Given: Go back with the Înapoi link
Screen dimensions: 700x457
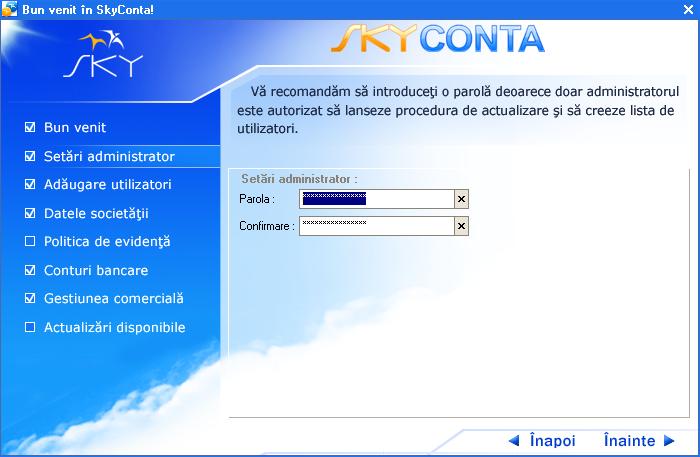Looking at the screenshot, I should (x=552, y=441).
